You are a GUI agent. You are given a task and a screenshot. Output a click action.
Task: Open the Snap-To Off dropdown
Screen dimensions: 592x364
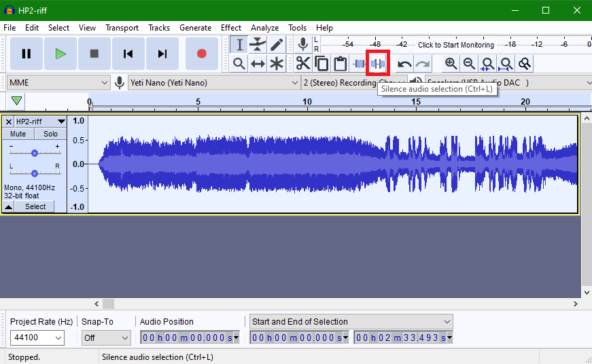point(106,338)
